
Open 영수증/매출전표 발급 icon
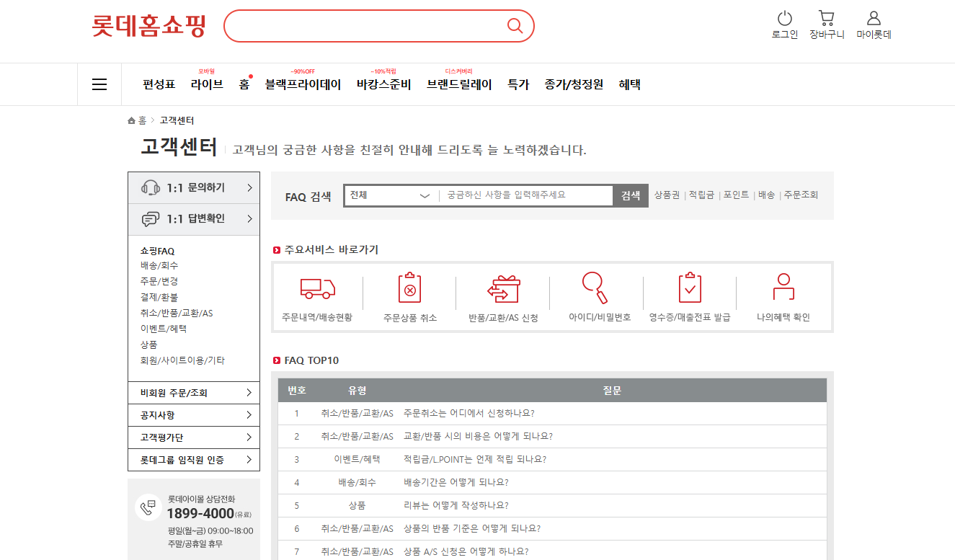pyautogui.click(x=690, y=288)
